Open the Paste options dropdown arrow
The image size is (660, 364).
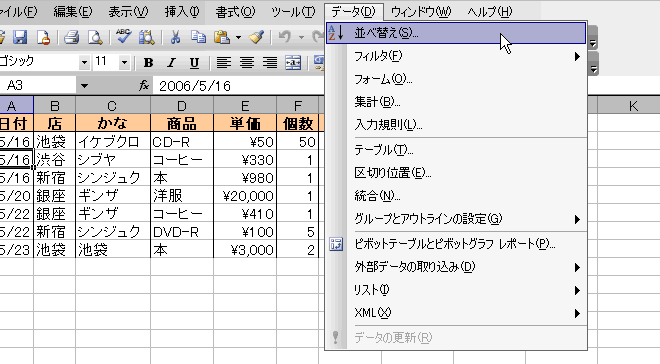point(238,37)
